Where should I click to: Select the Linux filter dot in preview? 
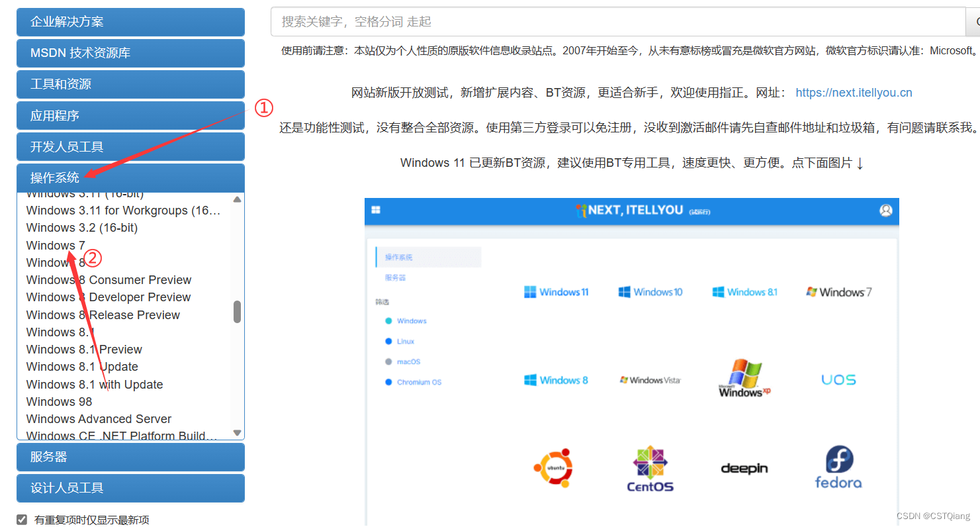click(389, 342)
